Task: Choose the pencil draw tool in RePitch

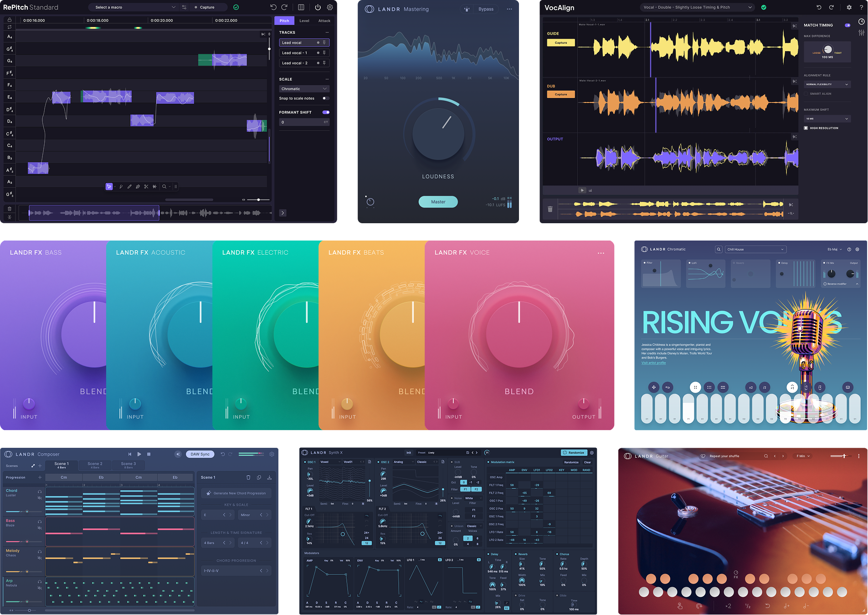Action: pos(129,186)
